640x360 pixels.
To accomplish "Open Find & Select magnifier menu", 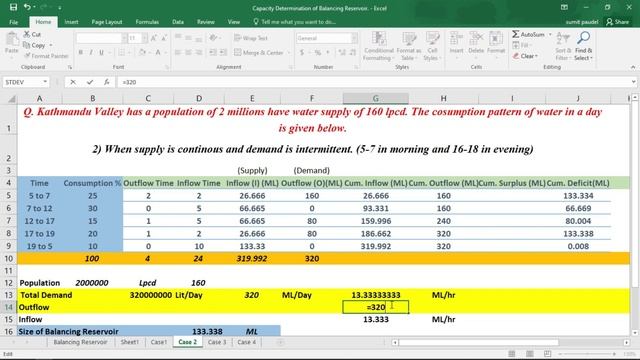I will point(583,46).
